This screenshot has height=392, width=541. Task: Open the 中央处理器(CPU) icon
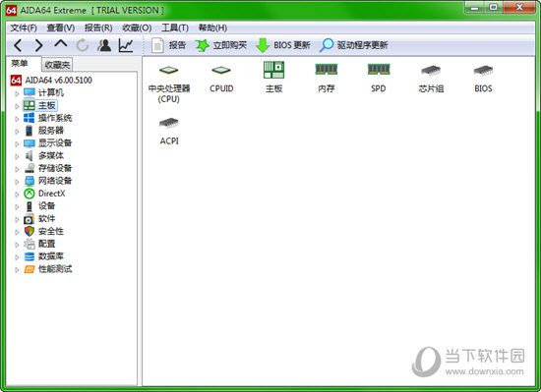[169, 71]
